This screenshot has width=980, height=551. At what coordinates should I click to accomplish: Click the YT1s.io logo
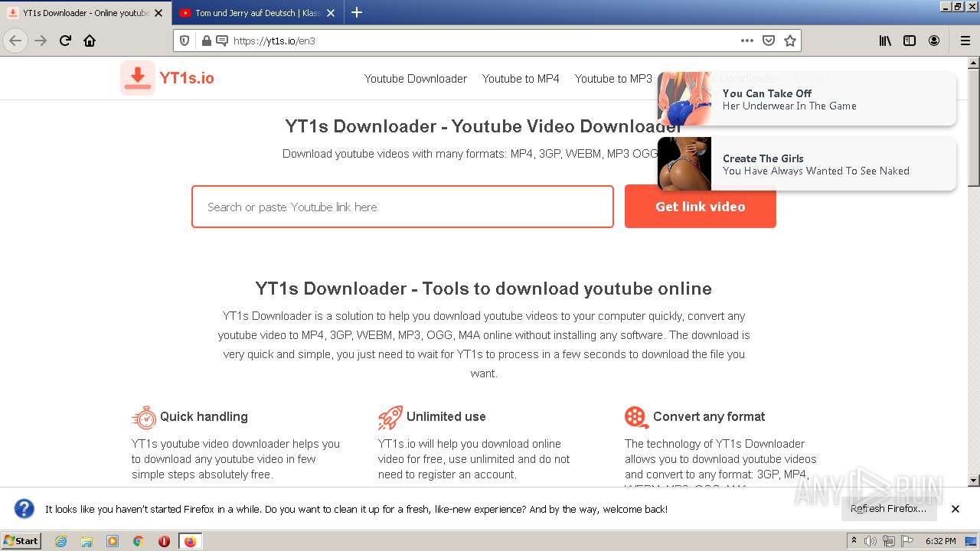tap(168, 78)
